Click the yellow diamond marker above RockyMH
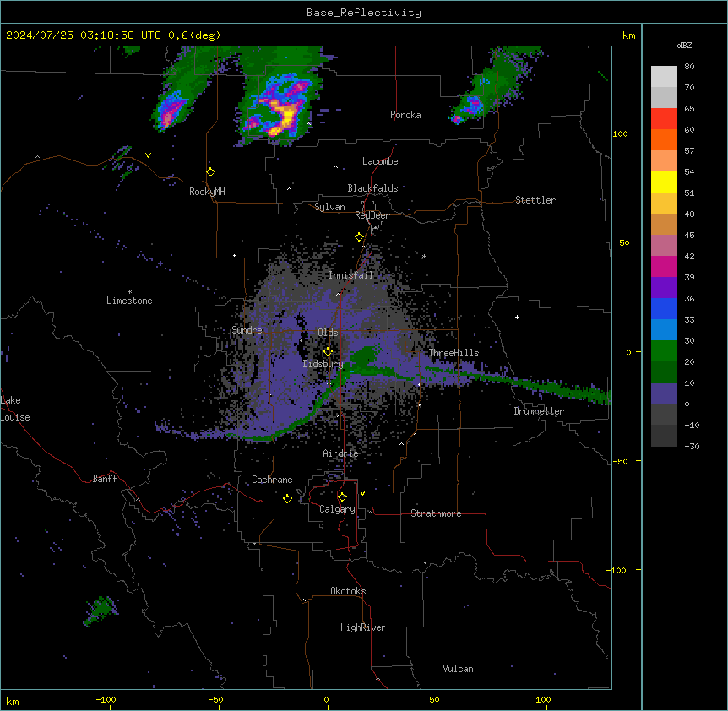 211,172
